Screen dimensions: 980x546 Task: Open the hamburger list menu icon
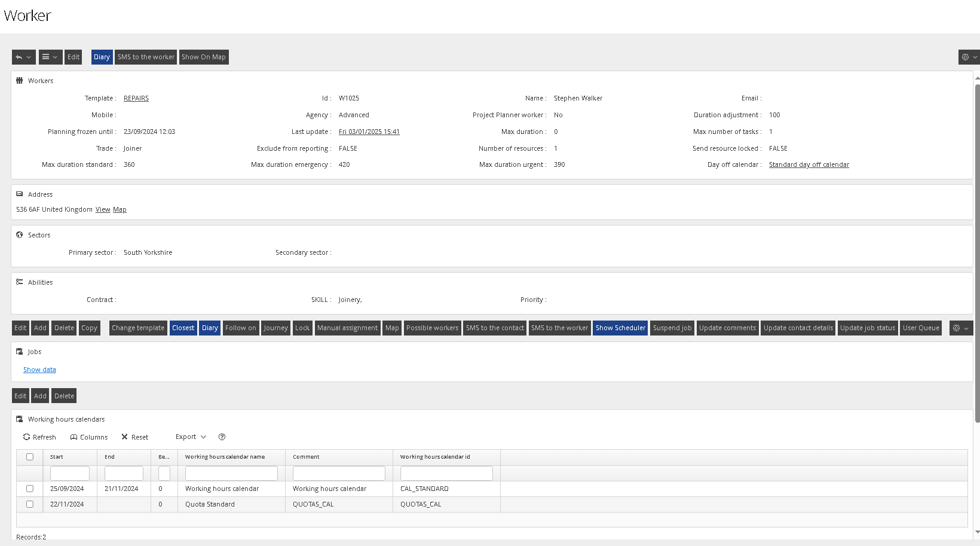coord(45,57)
